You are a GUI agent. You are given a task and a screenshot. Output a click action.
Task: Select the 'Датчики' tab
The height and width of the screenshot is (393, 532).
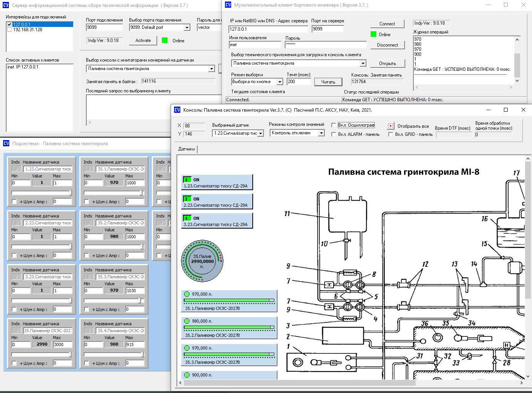tap(187, 149)
